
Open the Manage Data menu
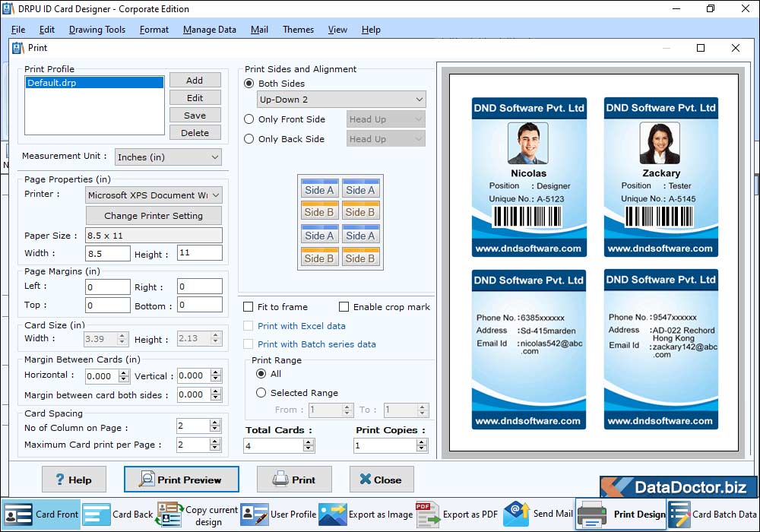pos(210,30)
